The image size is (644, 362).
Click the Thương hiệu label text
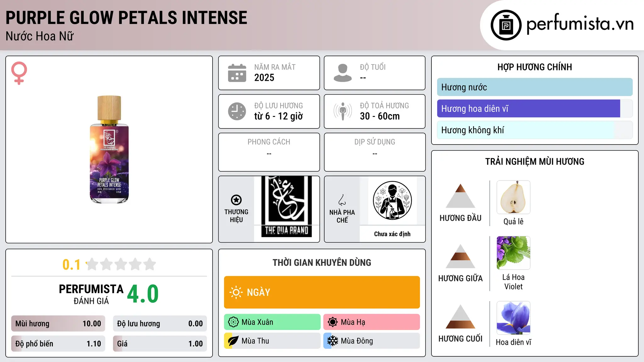[x=236, y=216]
